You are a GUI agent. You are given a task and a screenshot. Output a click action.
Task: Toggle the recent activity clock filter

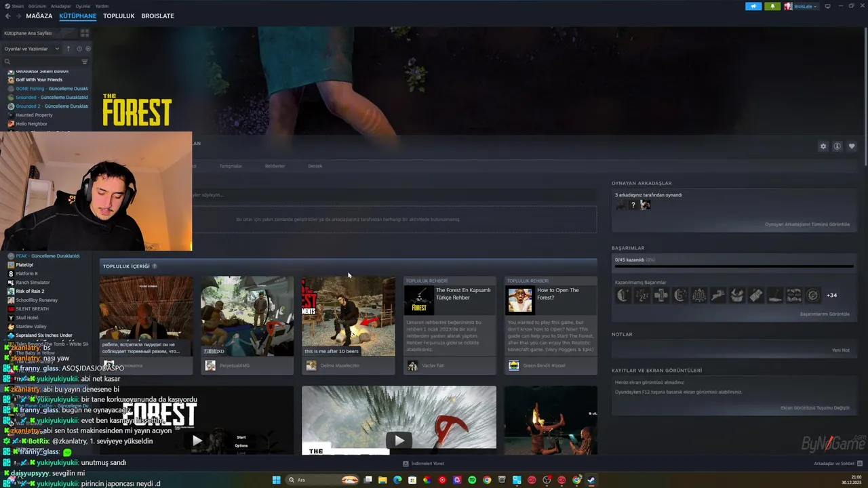pyautogui.click(x=79, y=49)
